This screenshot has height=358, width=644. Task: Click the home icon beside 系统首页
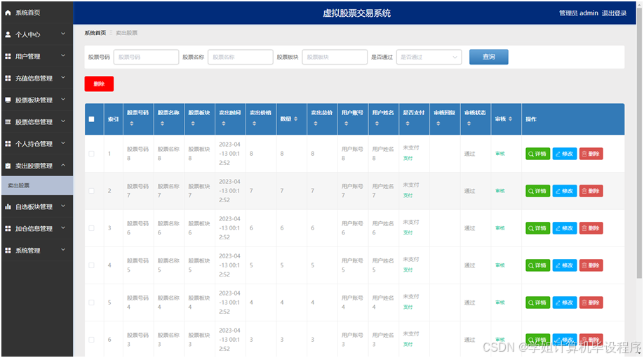pos(8,13)
